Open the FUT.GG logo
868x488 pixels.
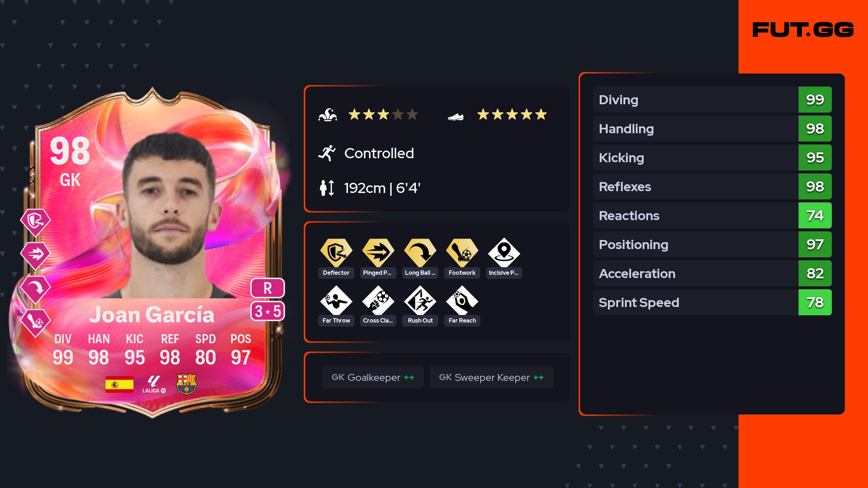803,30
